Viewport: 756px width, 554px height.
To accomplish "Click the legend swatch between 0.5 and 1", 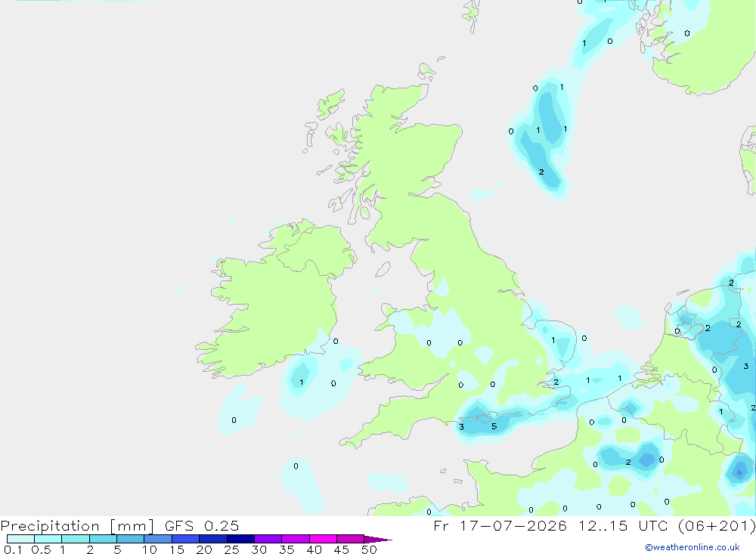I will click(x=48, y=539).
